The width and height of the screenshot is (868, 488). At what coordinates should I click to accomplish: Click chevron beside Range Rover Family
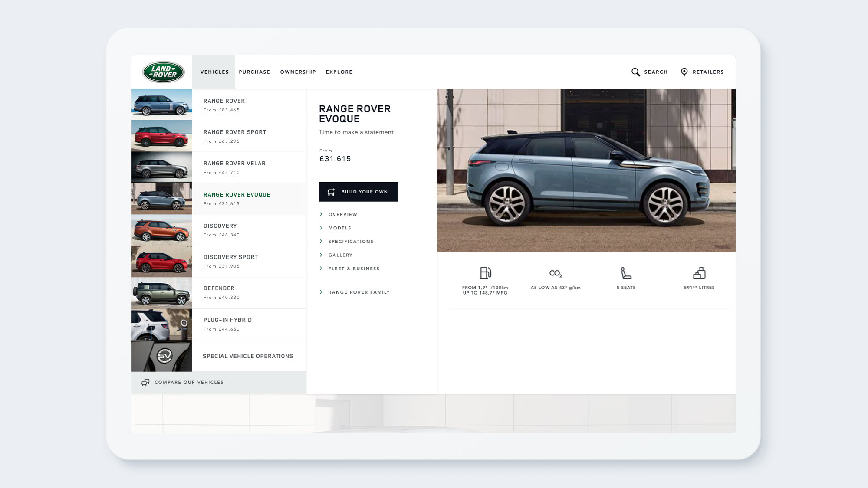321,292
